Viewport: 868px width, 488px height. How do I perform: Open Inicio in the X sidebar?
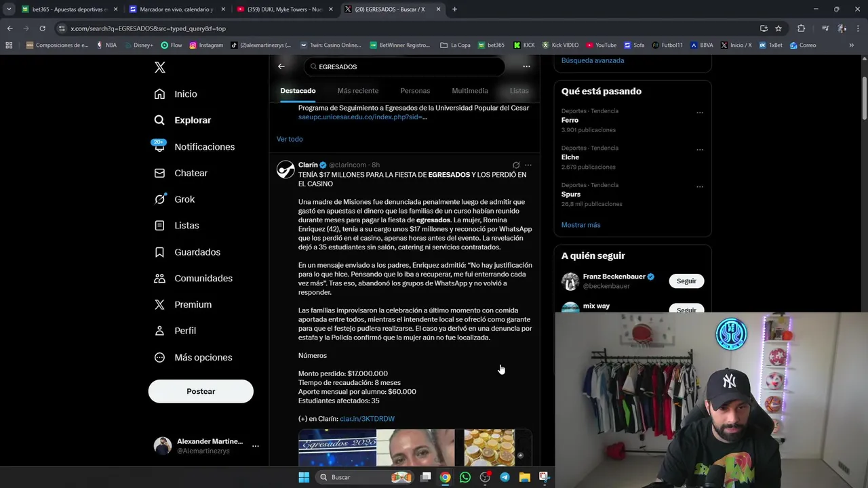[176, 94]
